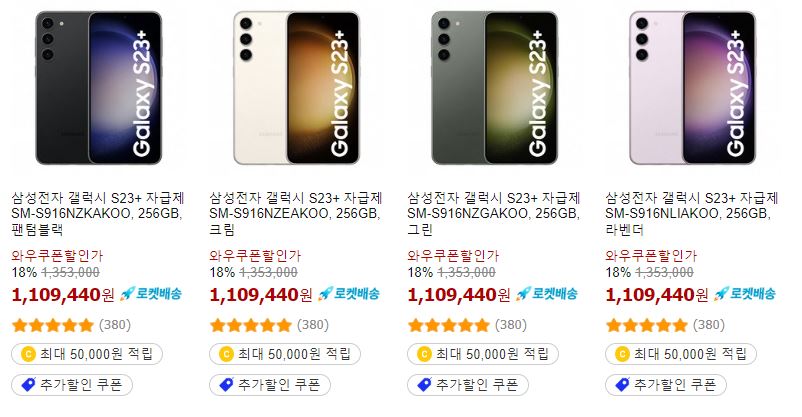
Task: Click the blue coupon tag icon under Cream phone
Action: tap(226, 385)
